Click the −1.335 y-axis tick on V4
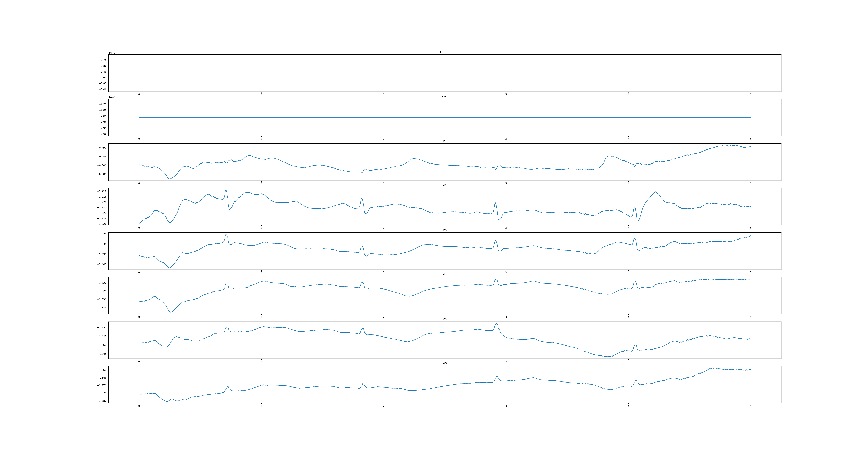Screen dimensions: 868x453 [102, 307]
